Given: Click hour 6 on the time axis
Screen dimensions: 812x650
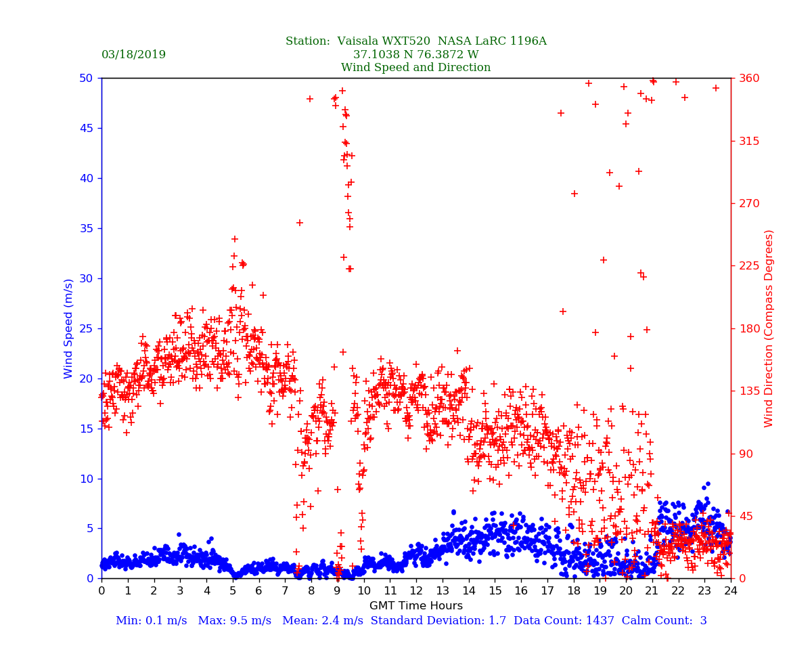Looking at the screenshot, I should coord(258,591).
